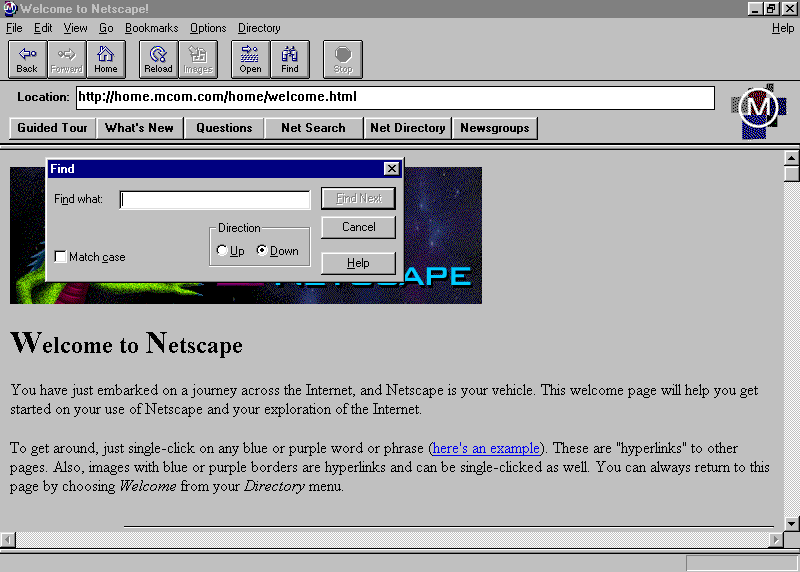Click the Newsgroups button
The height and width of the screenshot is (572, 800).
pos(495,128)
